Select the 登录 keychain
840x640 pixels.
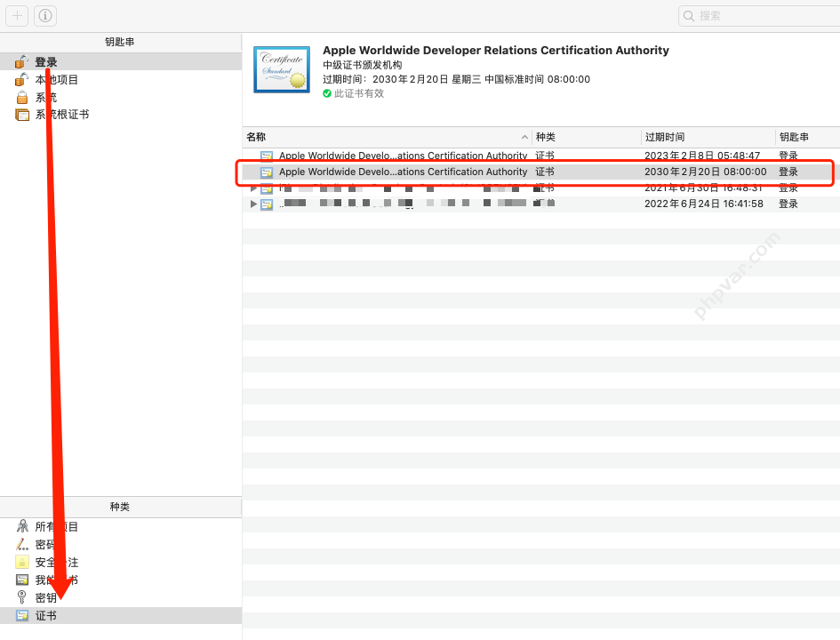(x=121, y=62)
